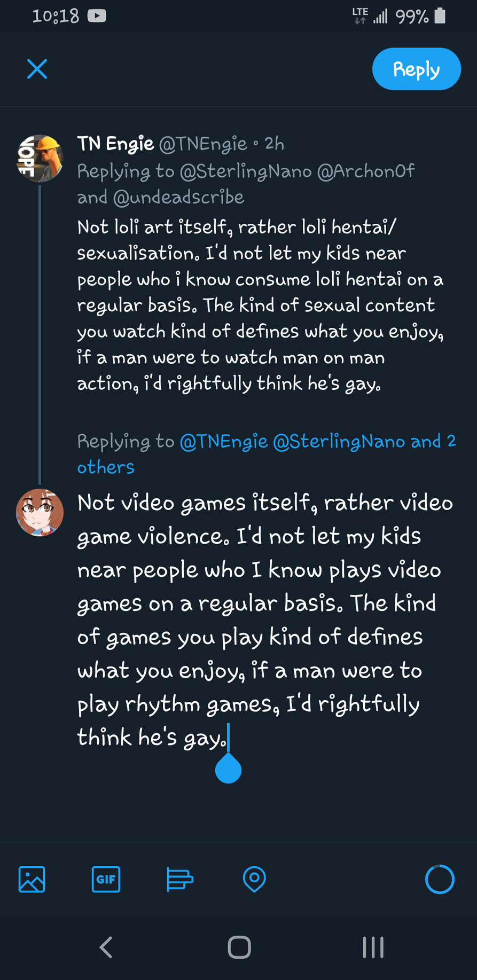
Task: Open the Replying to @TNEngie recipients link
Action: coord(266,453)
